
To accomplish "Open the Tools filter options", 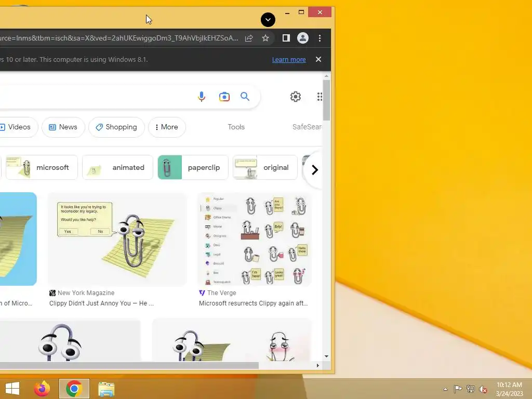I will coord(236,127).
